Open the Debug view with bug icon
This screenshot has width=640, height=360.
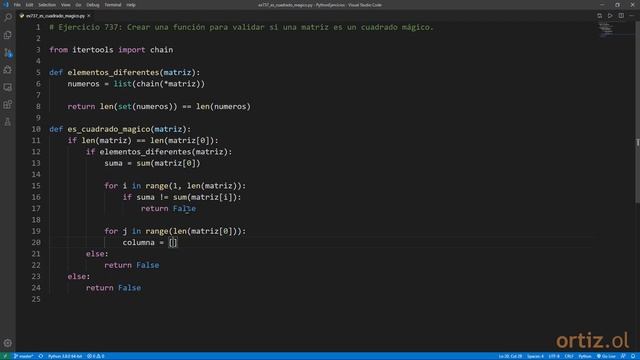(8, 70)
